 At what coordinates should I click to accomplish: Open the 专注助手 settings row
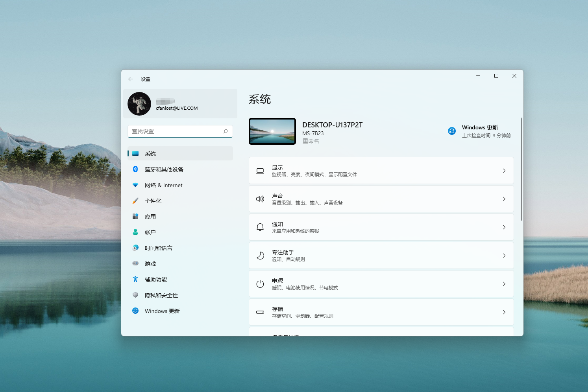(x=381, y=256)
